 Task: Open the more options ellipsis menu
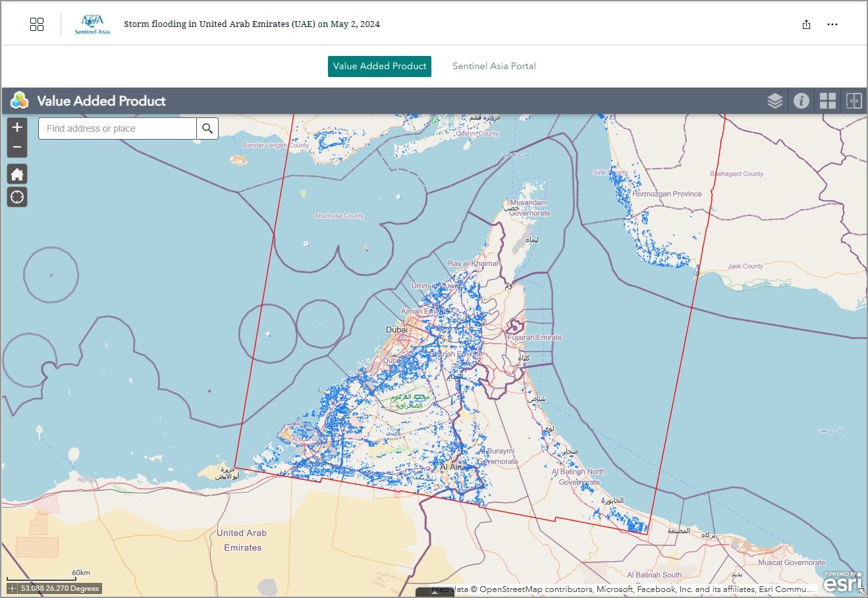(x=832, y=24)
